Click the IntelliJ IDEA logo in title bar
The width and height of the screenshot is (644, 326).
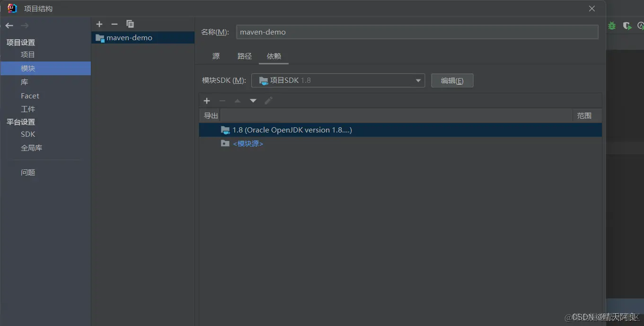click(12, 9)
